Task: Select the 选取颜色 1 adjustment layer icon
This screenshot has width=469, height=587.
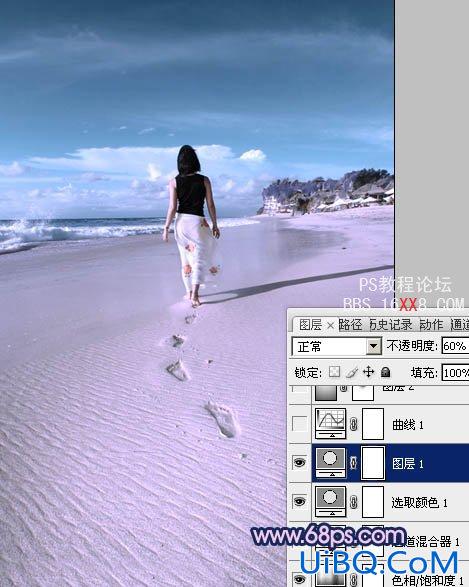Action: tap(331, 502)
